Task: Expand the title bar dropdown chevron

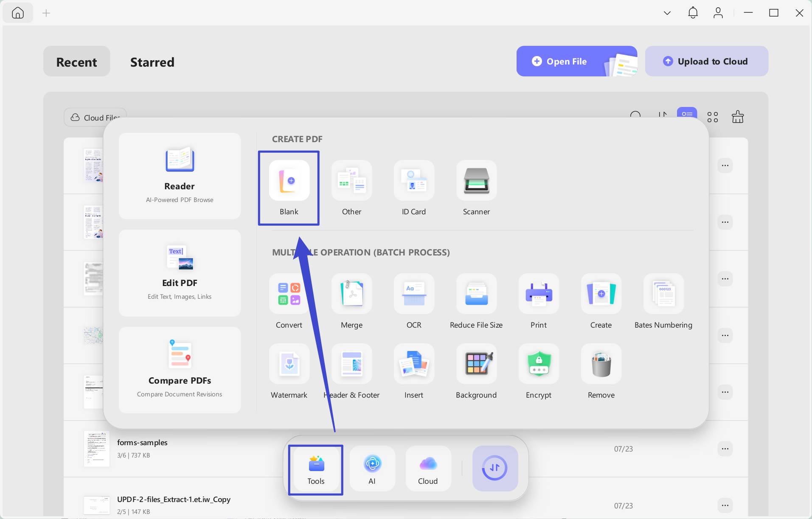Action: [667, 13]
